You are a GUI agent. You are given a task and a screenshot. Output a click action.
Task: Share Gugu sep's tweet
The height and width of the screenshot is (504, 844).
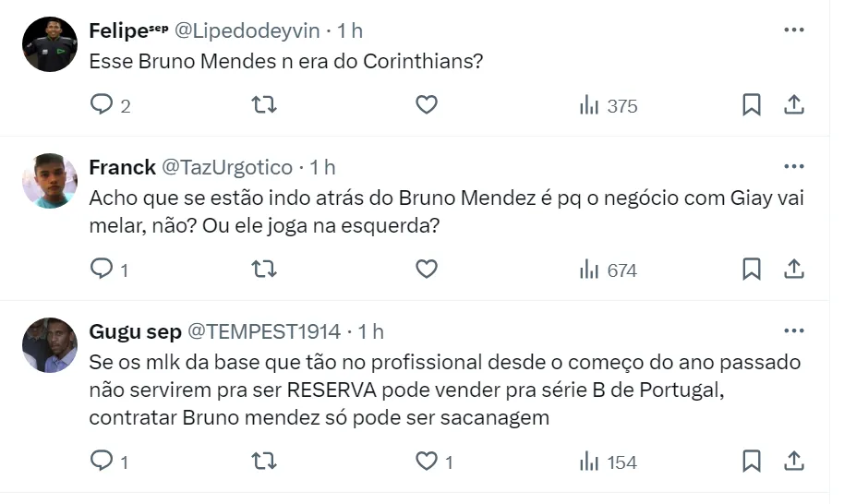point(793,462)
